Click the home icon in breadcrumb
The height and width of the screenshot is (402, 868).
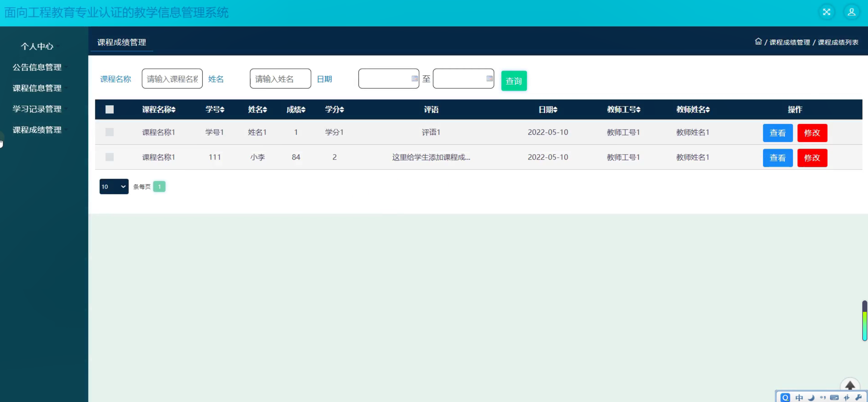(x=758, y=41)
